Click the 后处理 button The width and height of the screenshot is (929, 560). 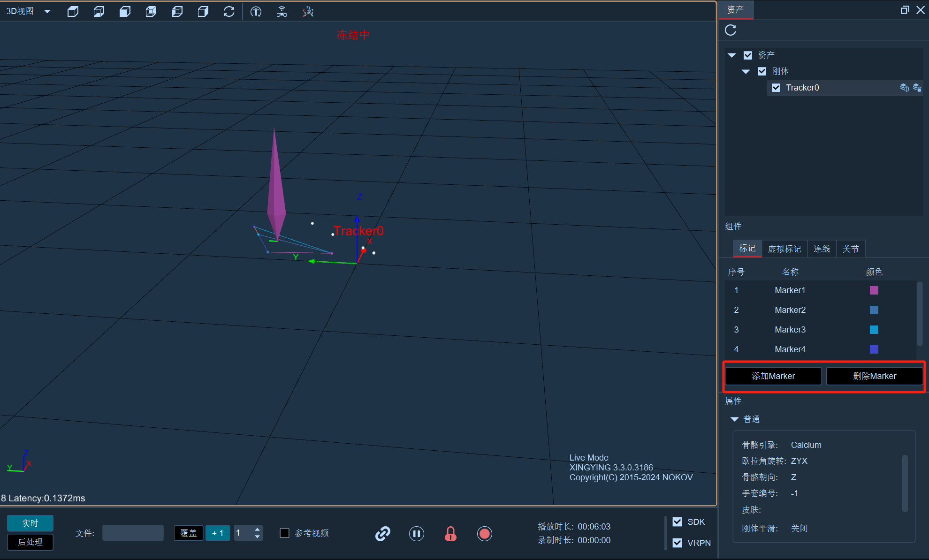[30, 542]
